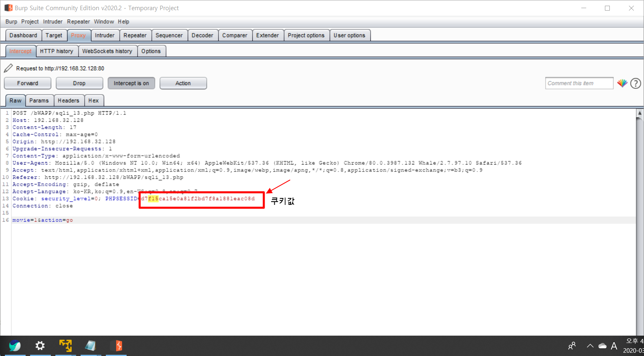The width and height of the screenshot is (644, 356).
Task: Open the Help menu
Action: 124,22
